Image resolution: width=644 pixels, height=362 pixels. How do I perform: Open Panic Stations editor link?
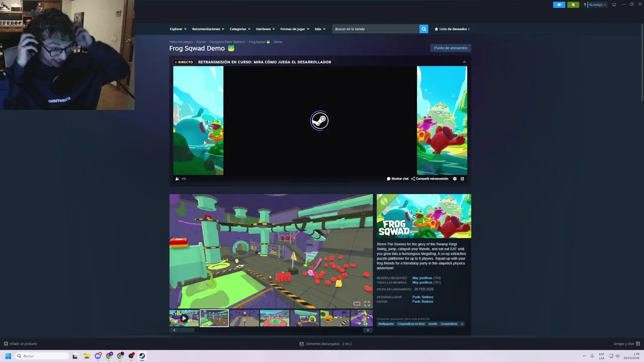point(423,302)
